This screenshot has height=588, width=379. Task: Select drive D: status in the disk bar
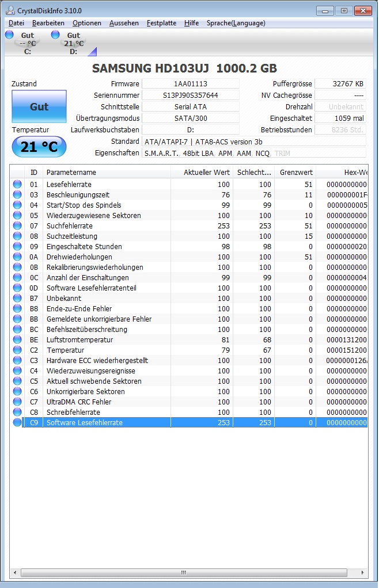click(70, 43)
